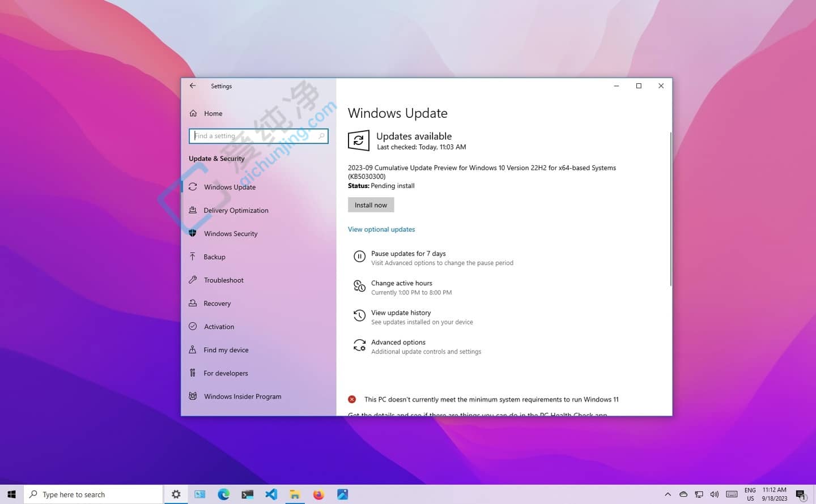The height and width of the screenshot is (504, 816).
Task: Open Advanced options
Action: (417, 346)
